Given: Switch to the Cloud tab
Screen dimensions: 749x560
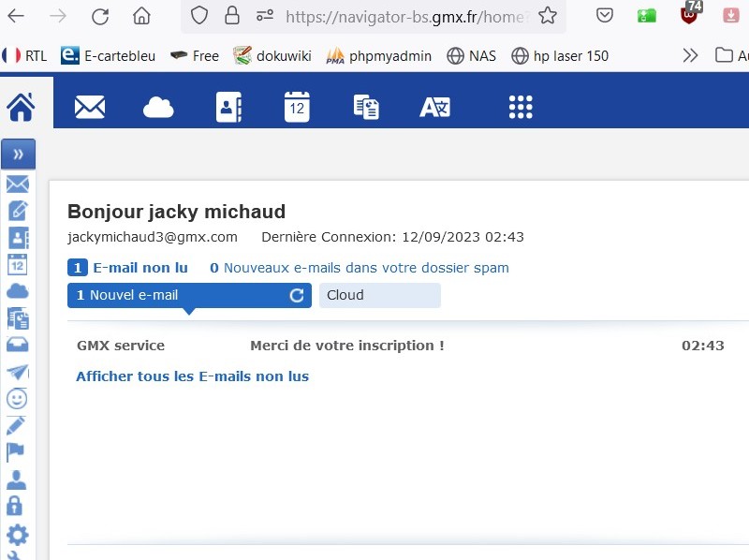Looking at the screenshot, I should point(379,295).
